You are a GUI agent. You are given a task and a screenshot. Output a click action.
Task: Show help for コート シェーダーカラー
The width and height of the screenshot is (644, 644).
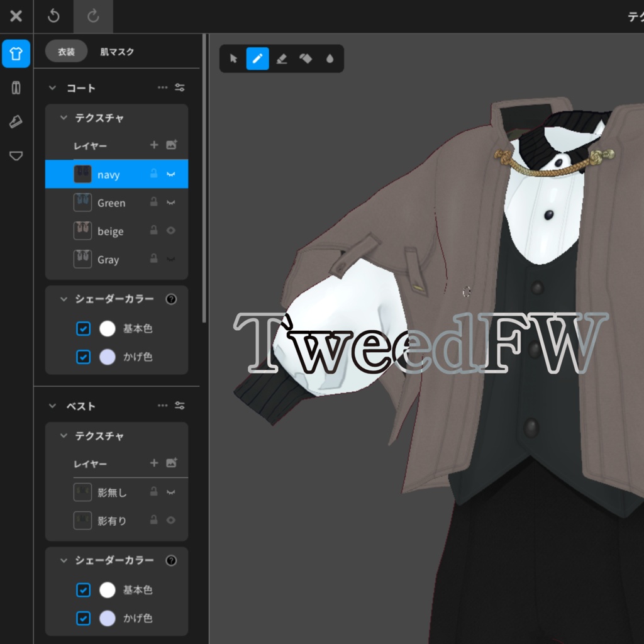(x=171, y=299)
